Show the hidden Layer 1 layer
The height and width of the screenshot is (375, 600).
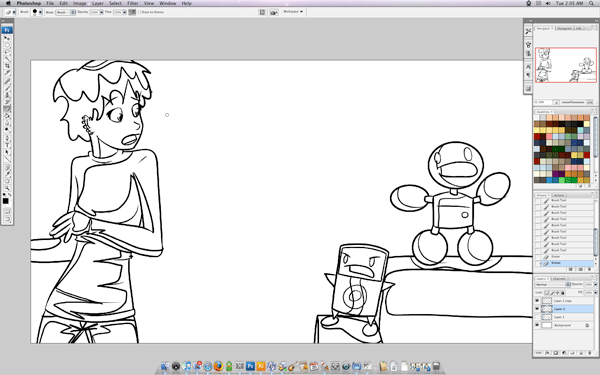pyautogui.click(x=537, y=317)
